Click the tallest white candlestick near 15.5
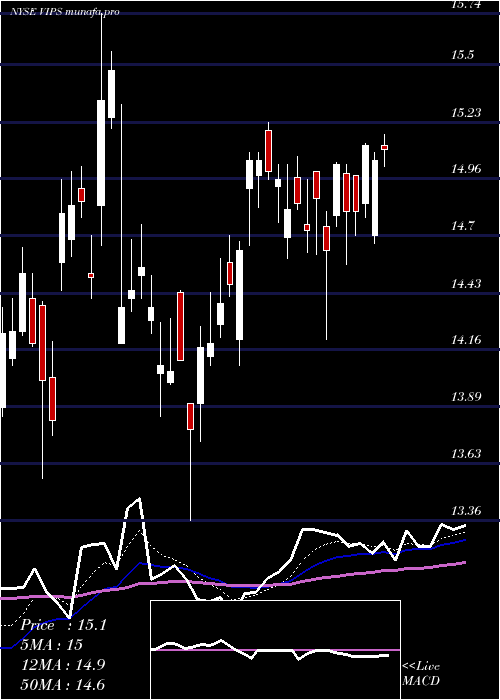 (x=101, y=153)
